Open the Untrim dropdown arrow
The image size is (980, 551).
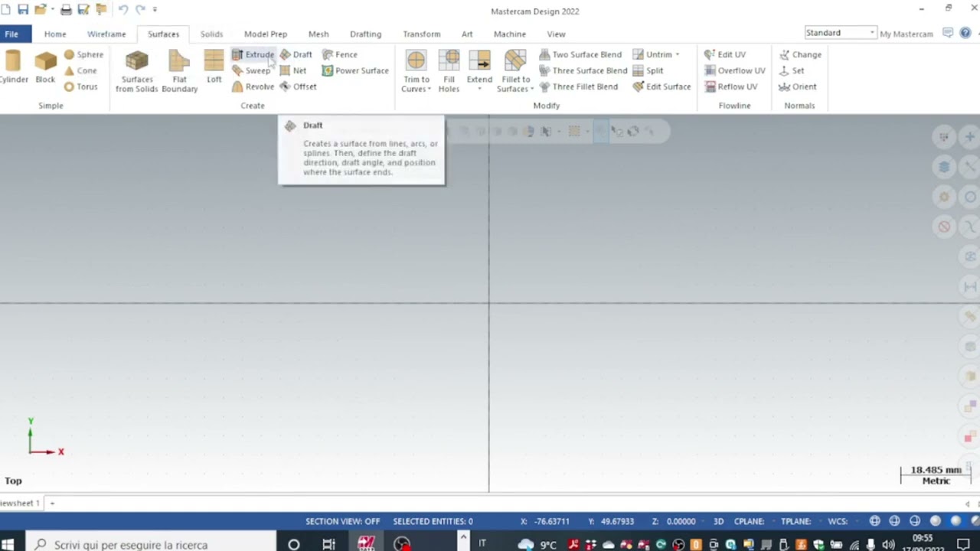click(677, 54)
